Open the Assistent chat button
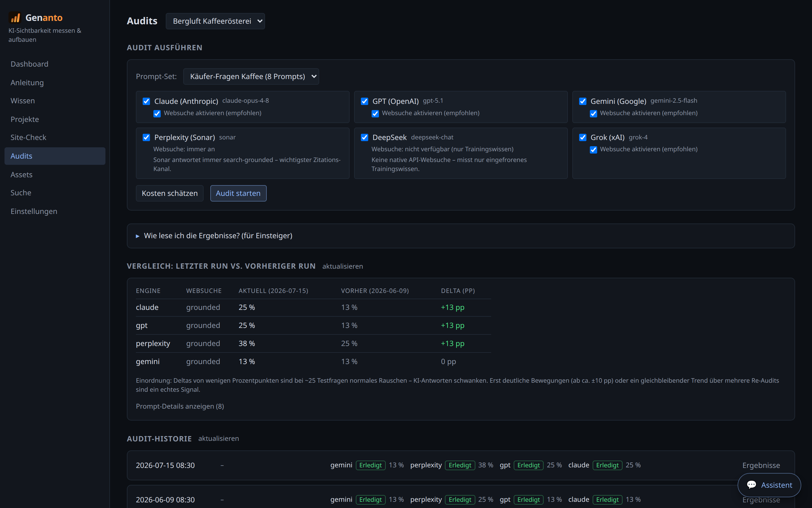812x508 pixels. [x=769, y=485]
